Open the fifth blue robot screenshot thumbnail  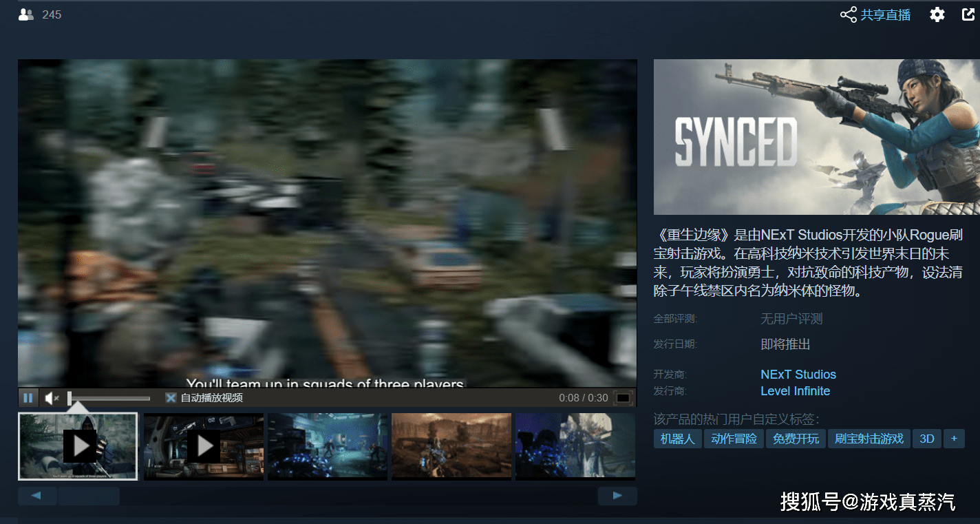(x=575, y=446)
